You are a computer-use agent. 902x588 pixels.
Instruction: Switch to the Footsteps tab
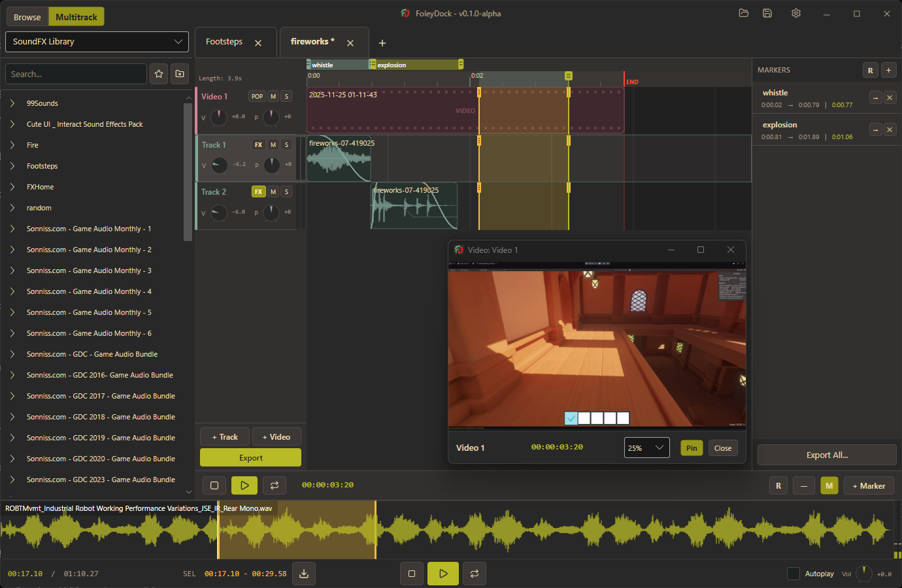pos(224,42)
